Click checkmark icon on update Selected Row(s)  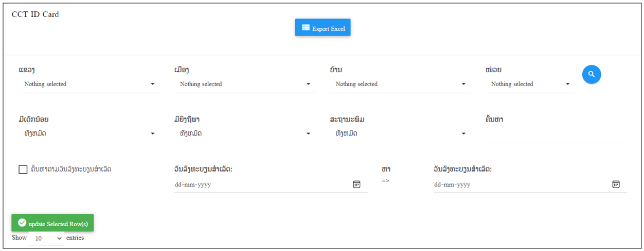tap(22, 223)
